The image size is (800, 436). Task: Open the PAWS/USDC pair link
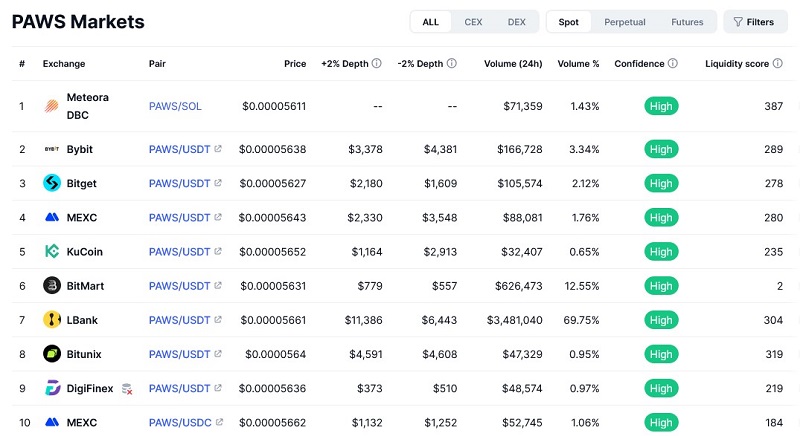click(x=180, y=422)
